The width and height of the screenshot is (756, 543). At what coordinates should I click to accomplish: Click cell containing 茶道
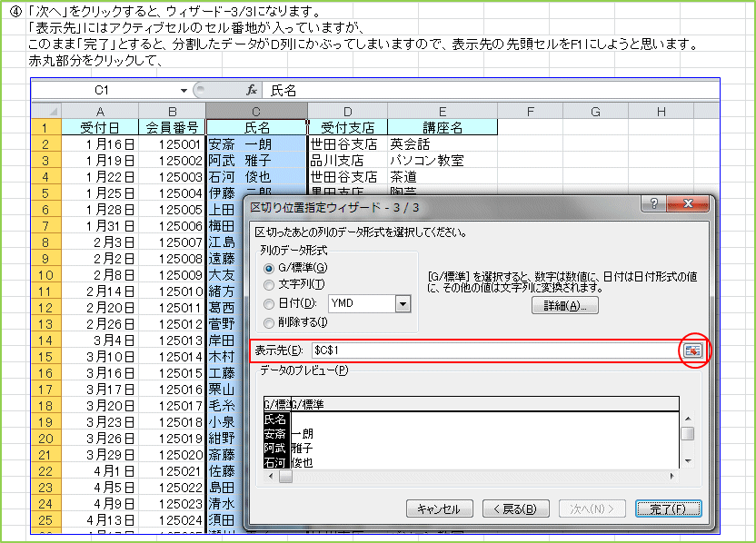point(443,177)
